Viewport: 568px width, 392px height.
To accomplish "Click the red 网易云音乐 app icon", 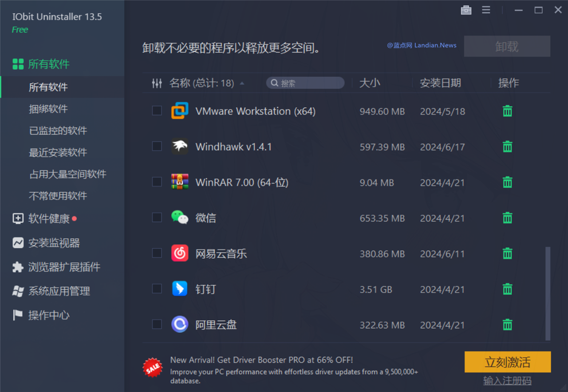I will click(180, 253).
